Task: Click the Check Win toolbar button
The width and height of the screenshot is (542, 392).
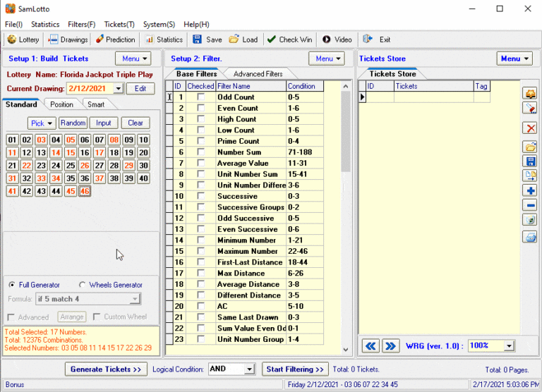Action: click(x=289, y=39)
